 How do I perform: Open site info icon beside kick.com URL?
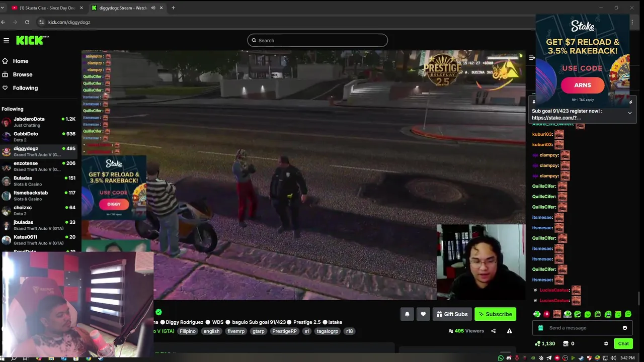[x=42, y=22]
